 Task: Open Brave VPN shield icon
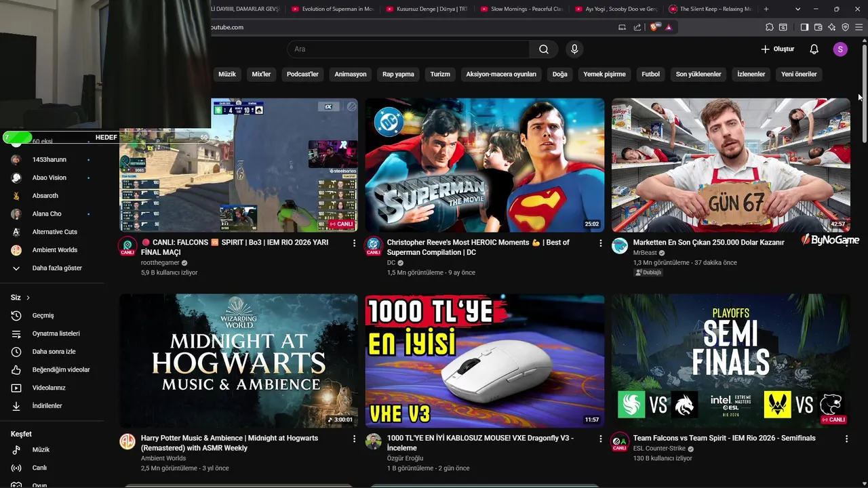point(845,27)
